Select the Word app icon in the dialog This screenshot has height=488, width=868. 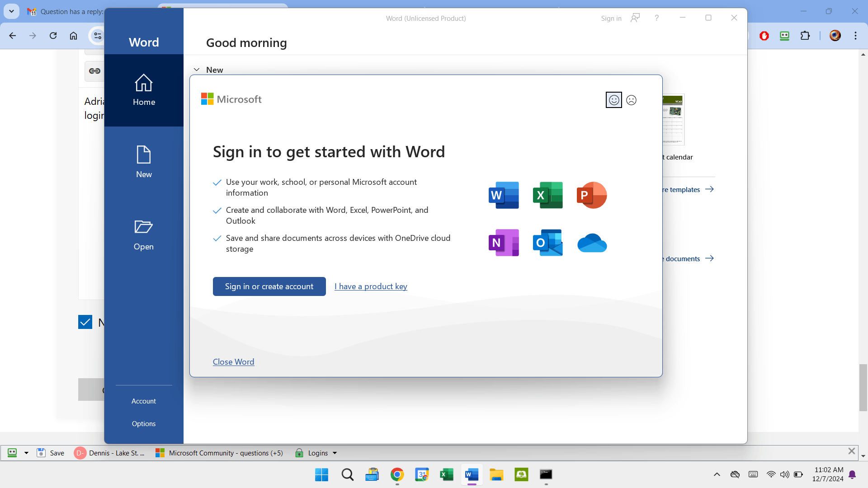(503, 195)
